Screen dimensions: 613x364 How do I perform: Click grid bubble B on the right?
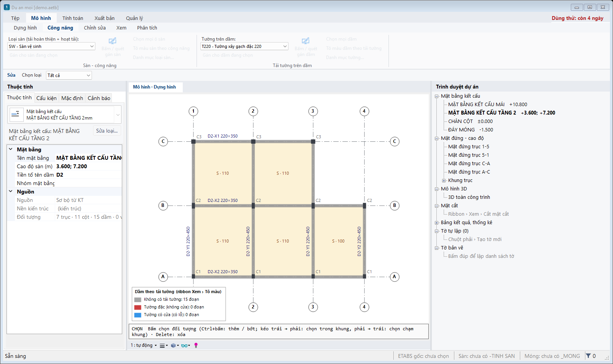pos(395,205)
